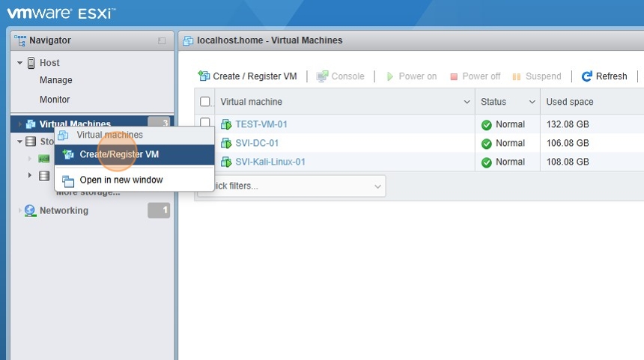
Task: Click the Virtual Machines count badge showing 3
Action: (x=159, y=122)
